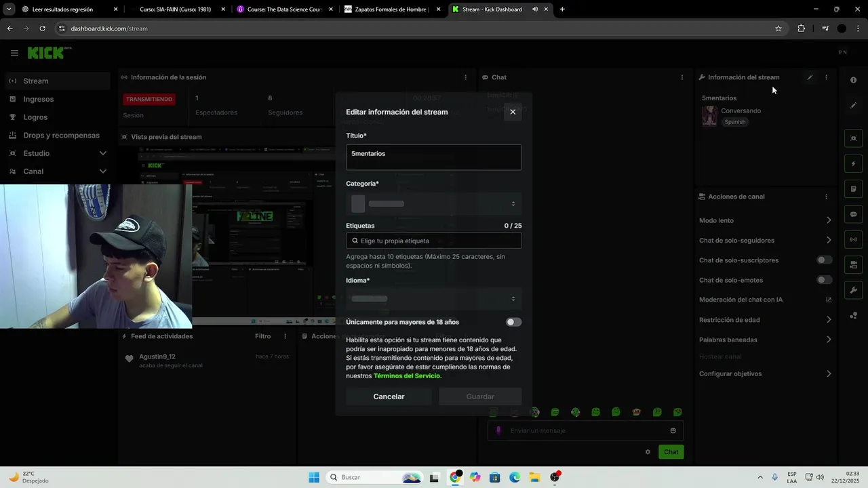Open the Términos del Servicio link
This screenshot has width=868, height=488.
407,375
